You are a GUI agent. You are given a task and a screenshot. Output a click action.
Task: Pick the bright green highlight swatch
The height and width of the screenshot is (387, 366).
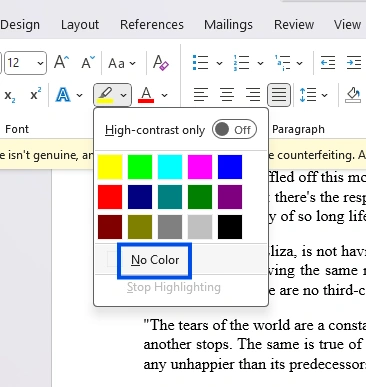[x=140, y=167]
